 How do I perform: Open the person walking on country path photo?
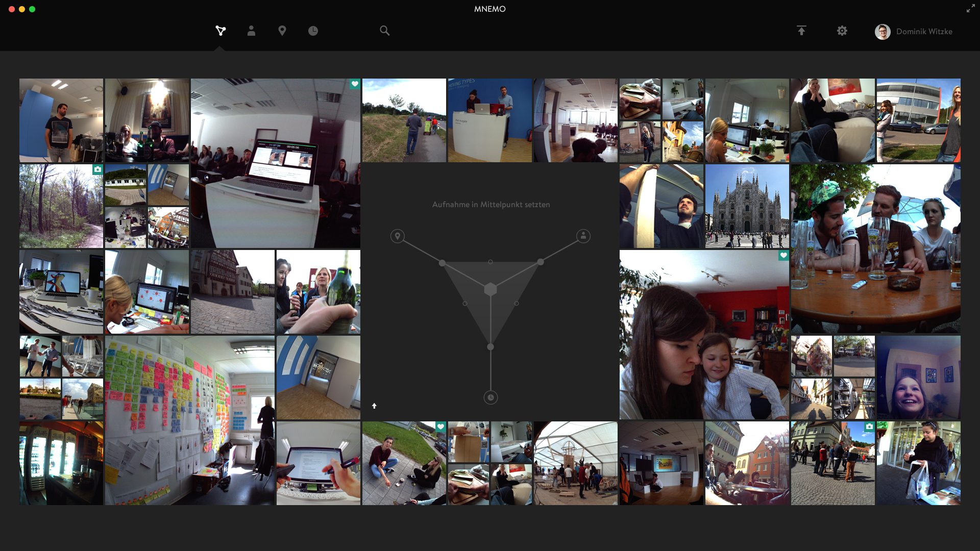[x=404, y=120]
